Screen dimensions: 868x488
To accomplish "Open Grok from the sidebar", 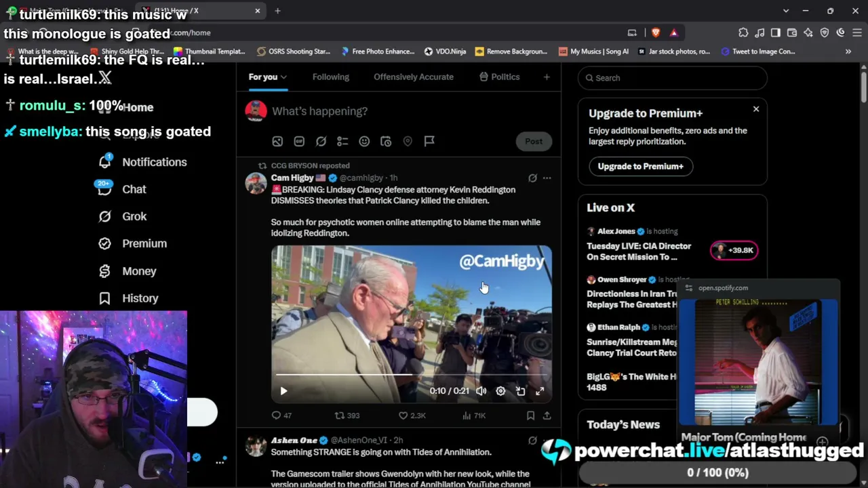I will (x=122, y=216).
